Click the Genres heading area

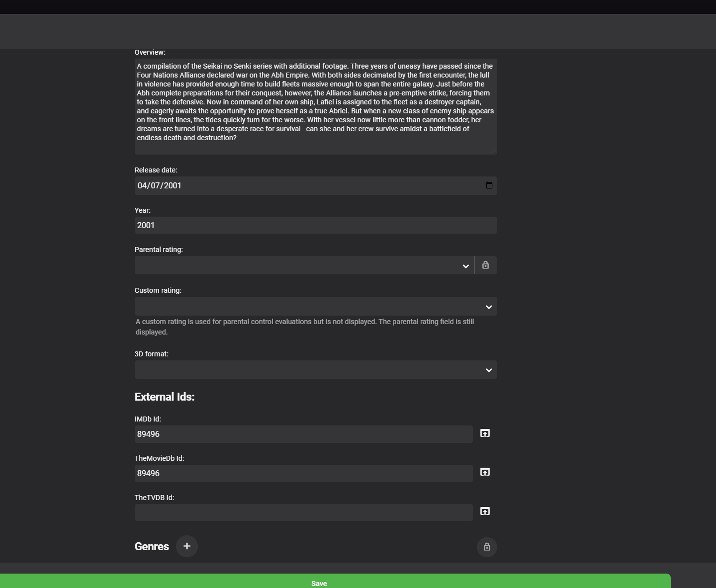(x=152, y=546)
